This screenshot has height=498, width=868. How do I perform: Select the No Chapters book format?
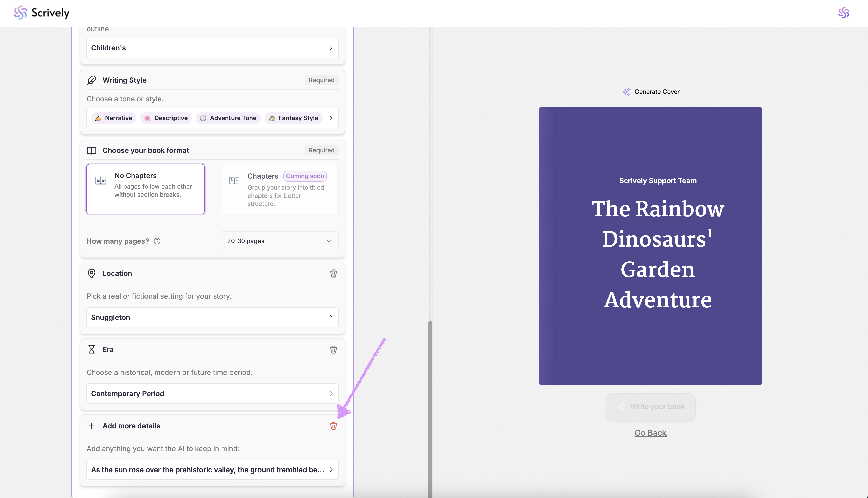pyautogui.click(x=145, y=189)
